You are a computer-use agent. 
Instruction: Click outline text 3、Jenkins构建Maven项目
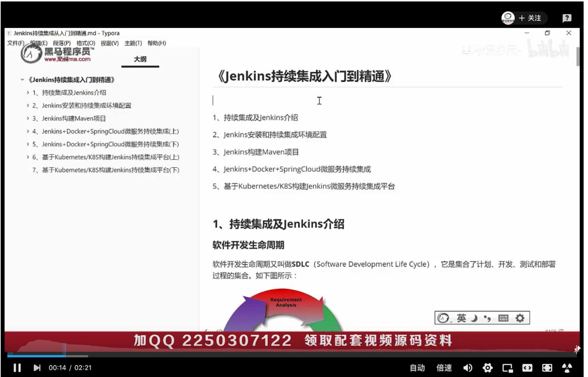(x=69, y=118)
